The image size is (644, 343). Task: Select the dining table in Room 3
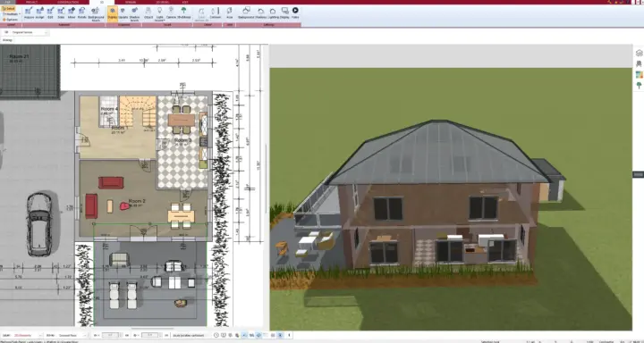tap(181, 121)
